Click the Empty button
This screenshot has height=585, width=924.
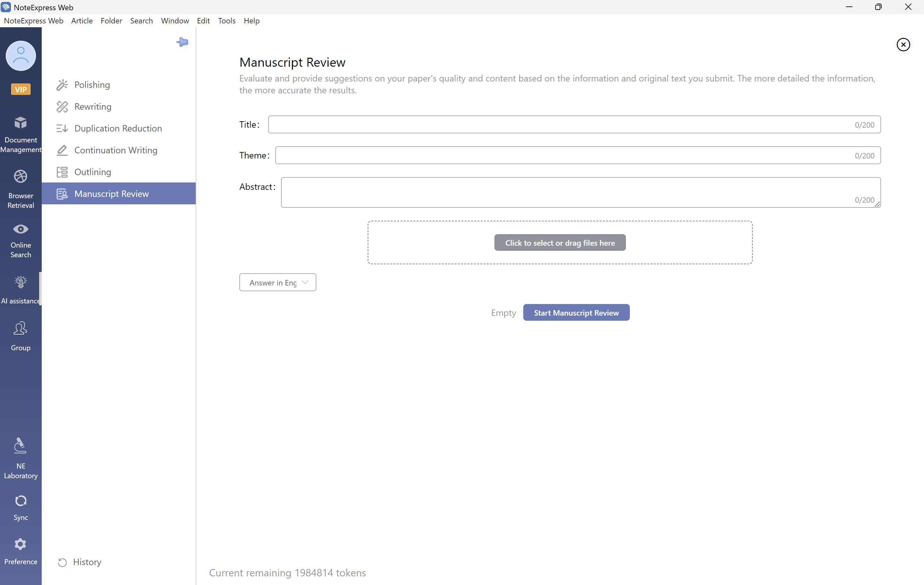point(503,313)
